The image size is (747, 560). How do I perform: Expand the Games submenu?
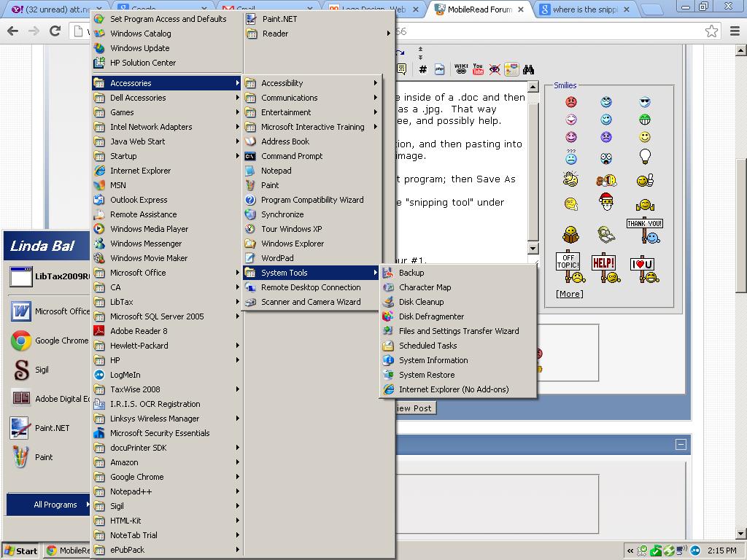click(167, 112)
